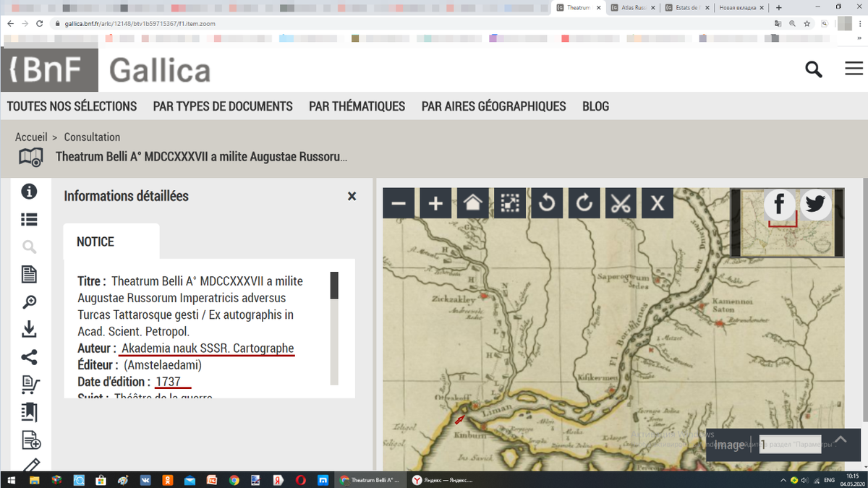Go to Gallica home via logo text

(159, 71)
